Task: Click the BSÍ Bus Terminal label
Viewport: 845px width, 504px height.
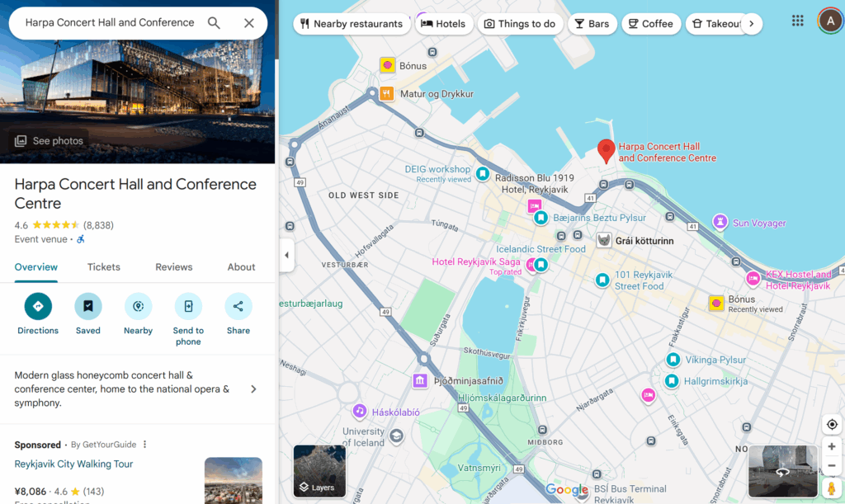Action: click(630, 494)
